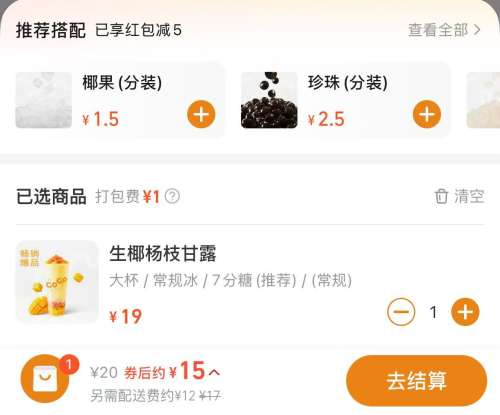Click the chevron beside 查看全部
Image resolution: width=500 pixels, height=415 pixels.
point(477,30)
